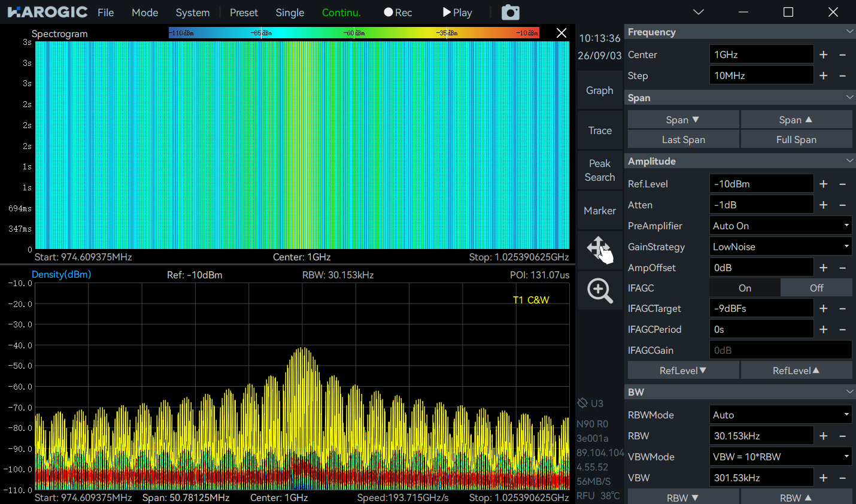Decrease Atten value with minus

click(843, 205)
